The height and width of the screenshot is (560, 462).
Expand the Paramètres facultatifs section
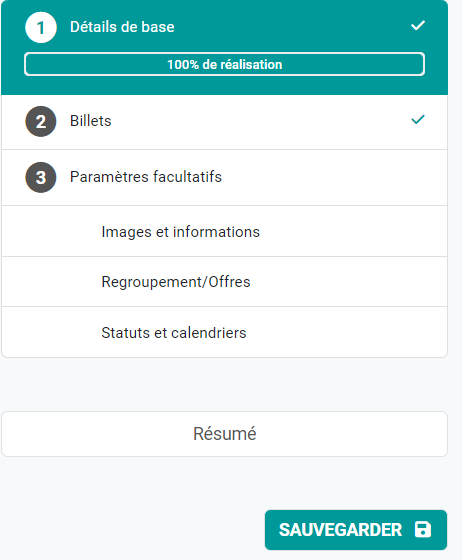[225, 178]
